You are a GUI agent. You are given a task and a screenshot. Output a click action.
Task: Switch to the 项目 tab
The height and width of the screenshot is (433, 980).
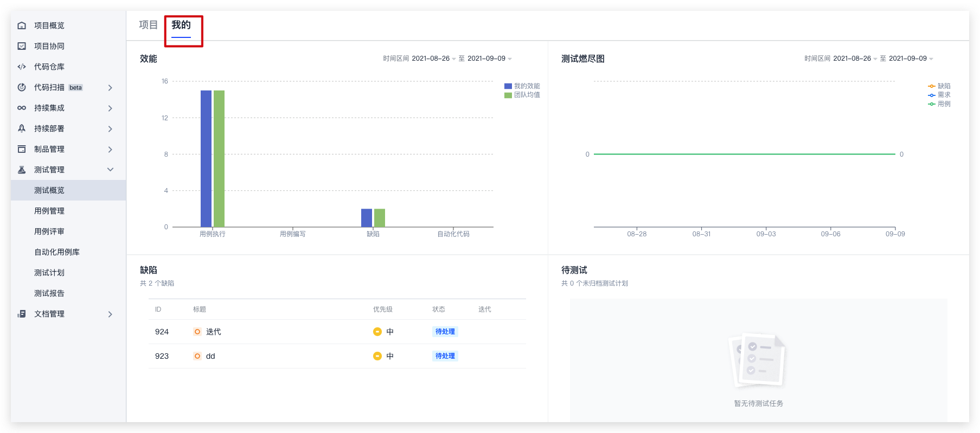coord(148,25)
